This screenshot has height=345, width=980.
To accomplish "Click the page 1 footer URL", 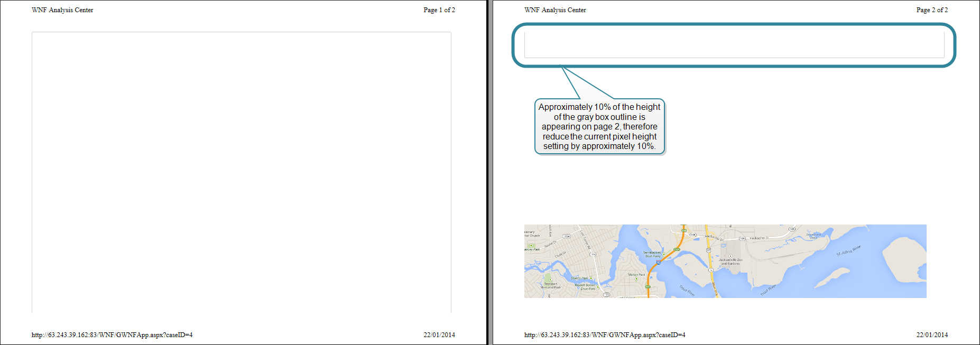I will coord(112,335).
